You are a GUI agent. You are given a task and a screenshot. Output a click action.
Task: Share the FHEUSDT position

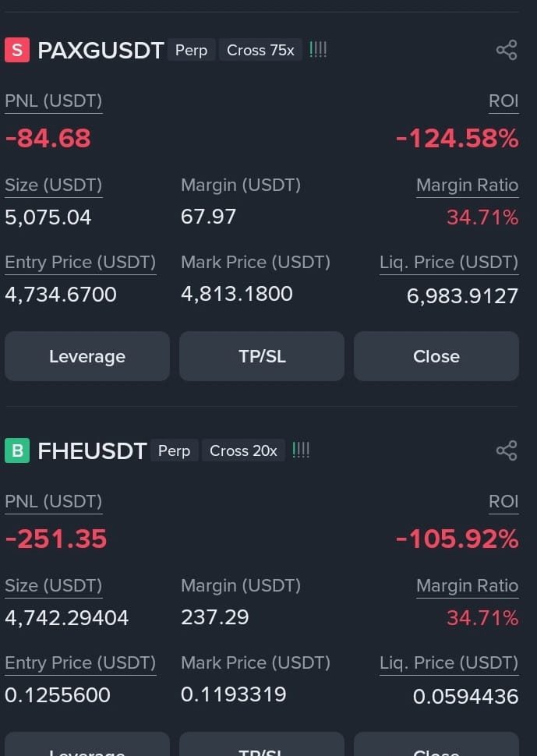coord(507,450)
